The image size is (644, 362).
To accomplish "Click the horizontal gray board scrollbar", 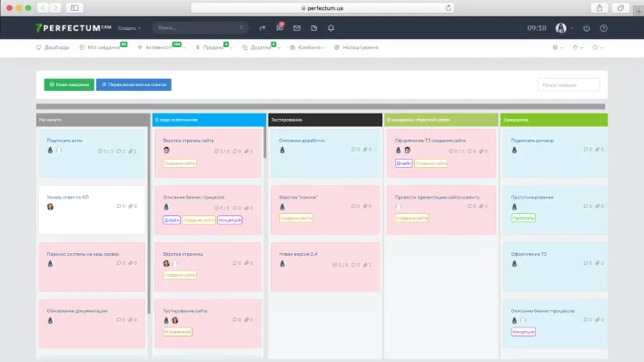I will pyautogui.click(x=321, y=106).
